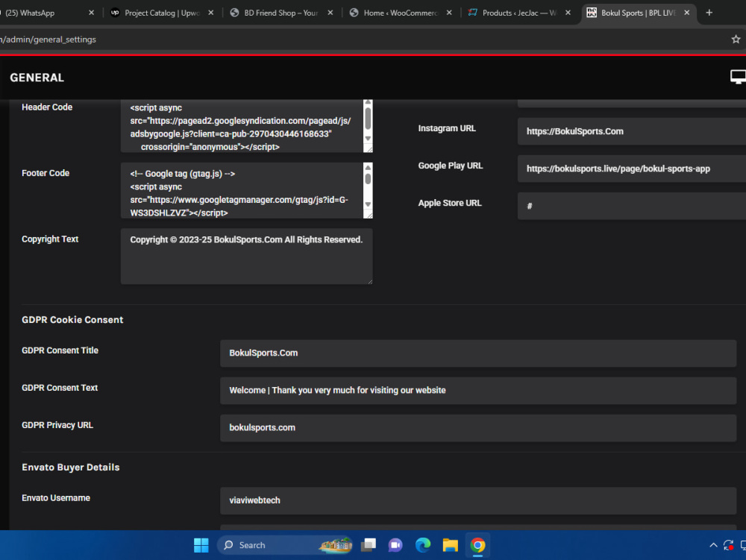Click inside the Footer Code textarea
Viewport: 746px width, 560px height.
[x=242, y=191]
